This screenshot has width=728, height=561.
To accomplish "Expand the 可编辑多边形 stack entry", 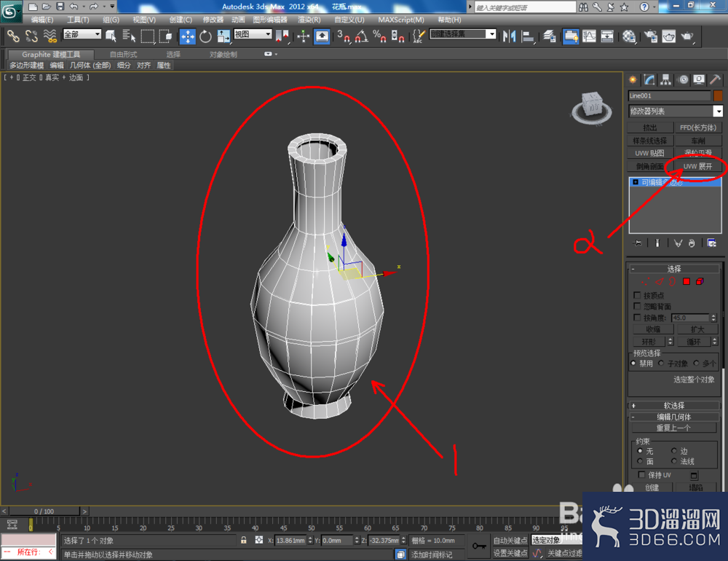I will [x=636, y=182].
